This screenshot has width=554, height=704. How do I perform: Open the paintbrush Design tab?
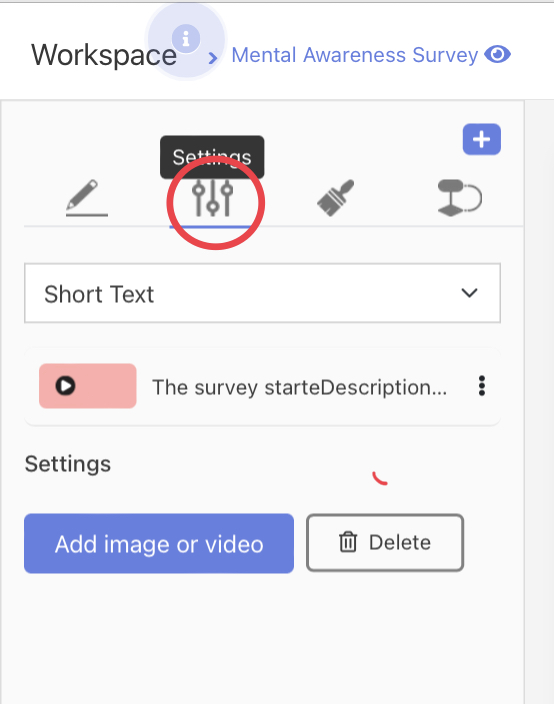[336, 198]
